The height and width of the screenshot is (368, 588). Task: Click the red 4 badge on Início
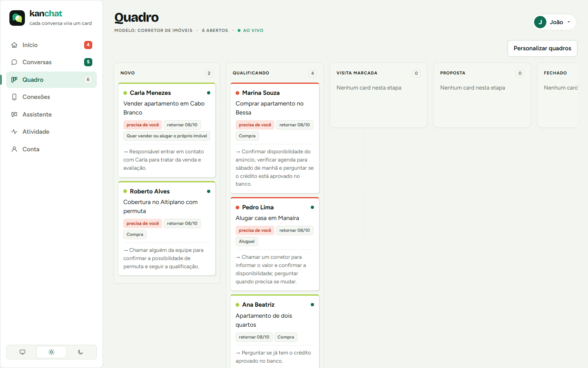(x=88, y=45)
